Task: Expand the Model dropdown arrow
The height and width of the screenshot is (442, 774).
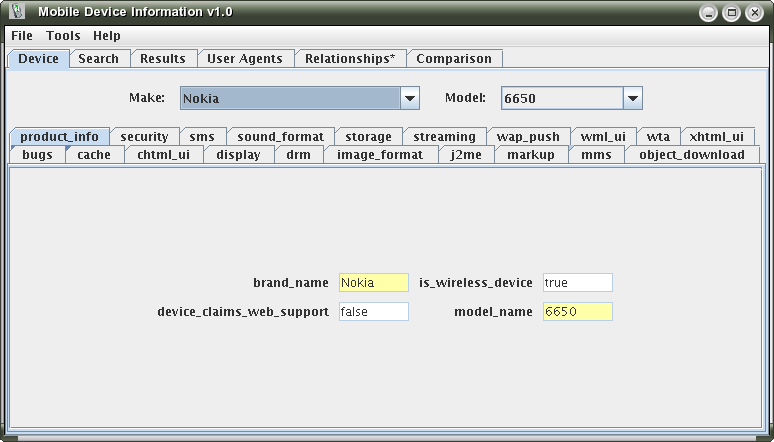Action: (x=632, y=98)
